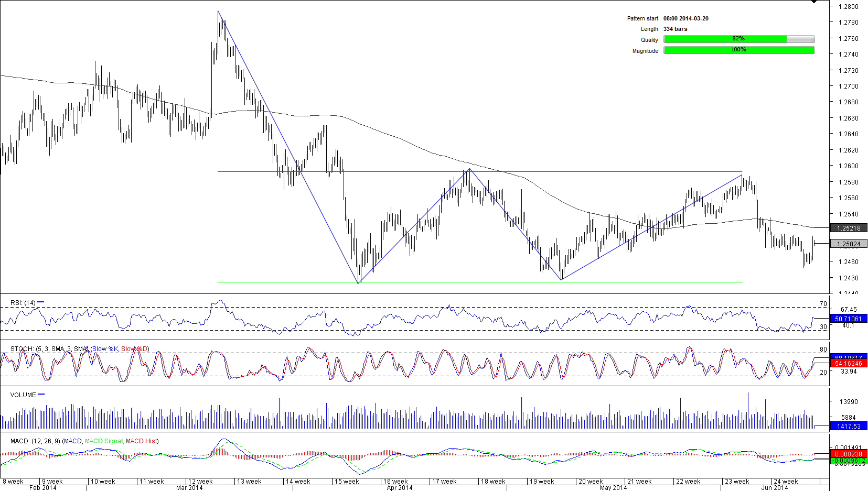This screenshot has width=868, height=491.
Task: Click the RSI value tag 50.71061
Action: click(x=848, y=319)
